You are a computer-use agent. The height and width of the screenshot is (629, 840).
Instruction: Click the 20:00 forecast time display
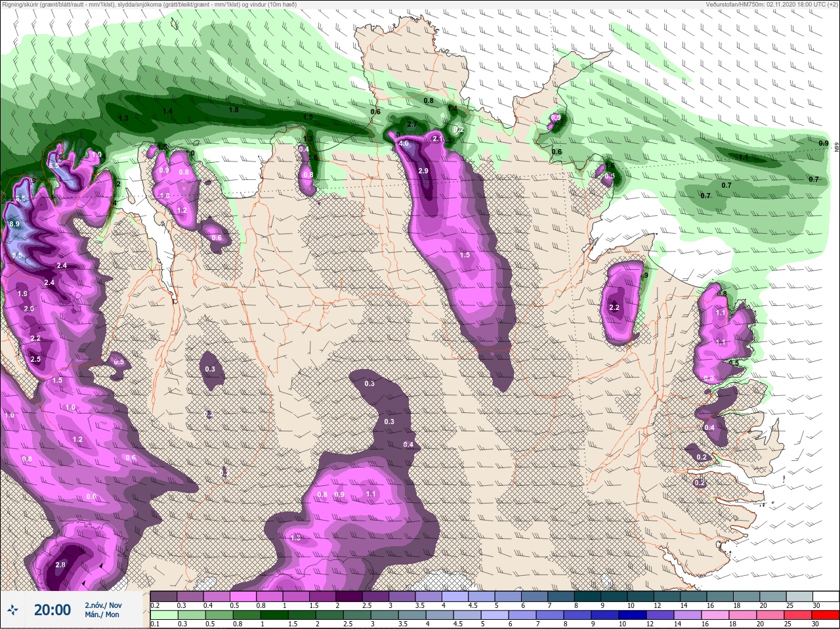(x=52, y=610)
